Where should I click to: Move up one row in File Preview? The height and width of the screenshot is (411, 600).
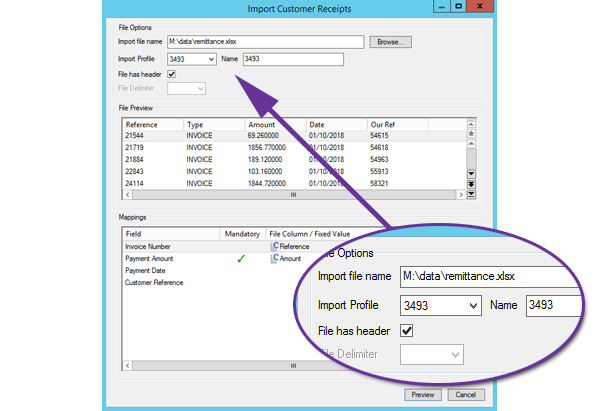coord(471,144)
